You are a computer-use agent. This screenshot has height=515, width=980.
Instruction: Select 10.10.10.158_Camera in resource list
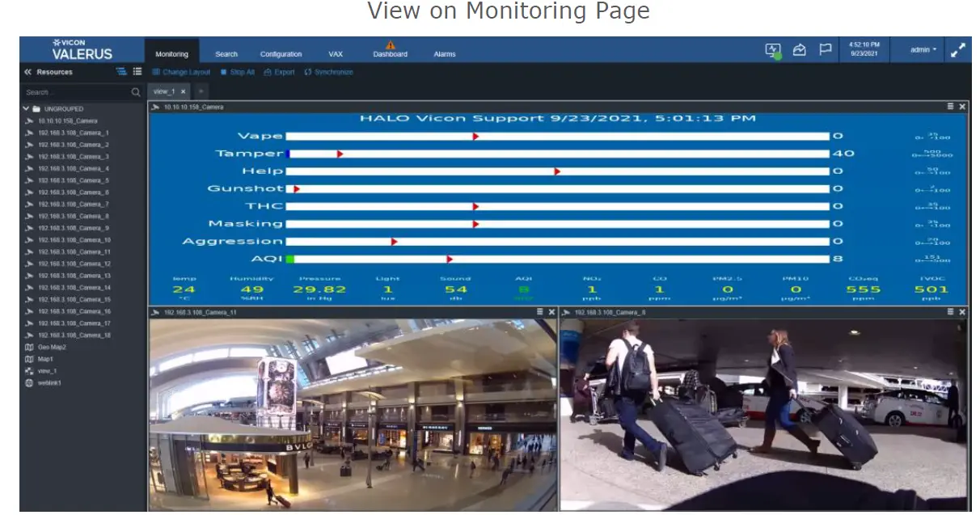tap(68, 120)
